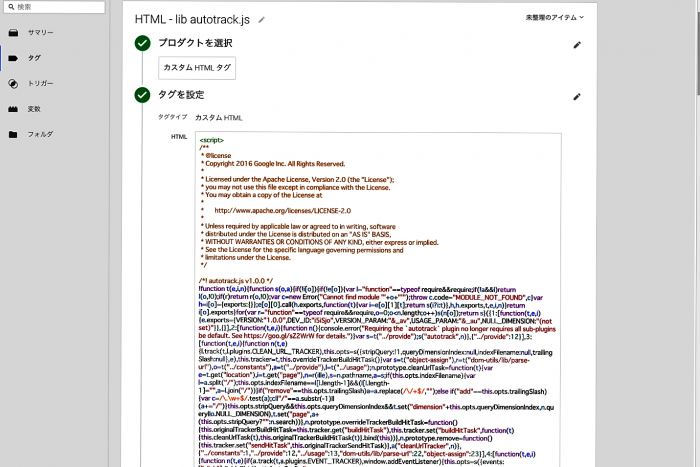Viewport: 700px width, 467px height.
Task: Edit タグを設定 section with pencil icon
Action: [576, 96]
